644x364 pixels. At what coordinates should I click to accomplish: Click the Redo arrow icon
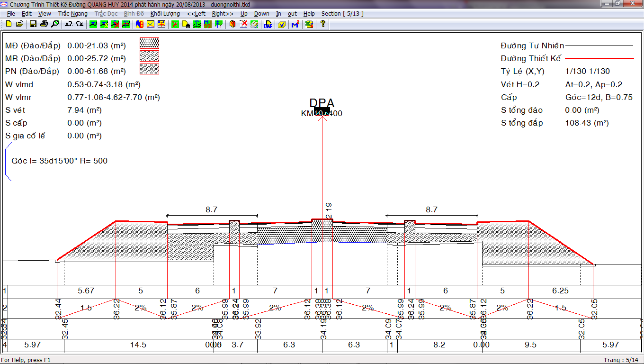(x=80, y=24)
